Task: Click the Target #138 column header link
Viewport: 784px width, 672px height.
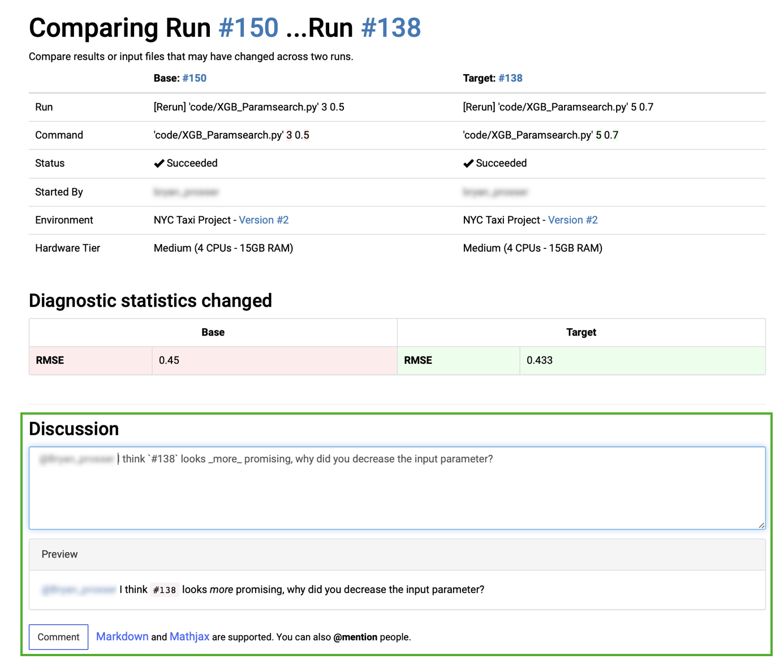Action: (510, 78)
